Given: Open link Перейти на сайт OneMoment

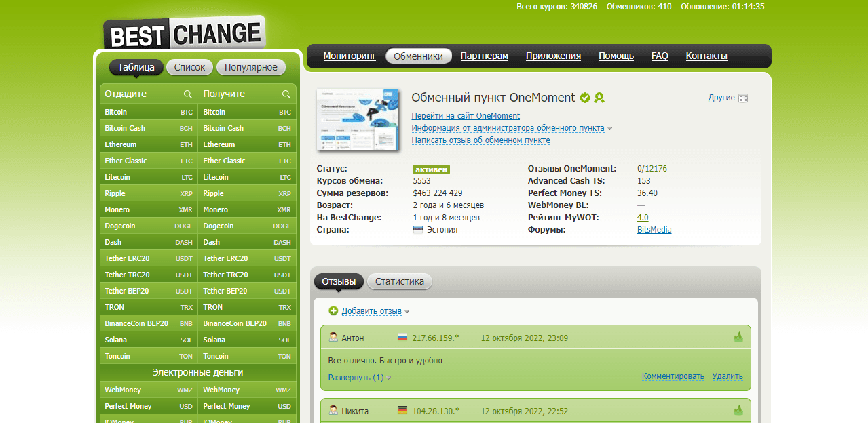Looking at the screenshot, I should (x=466, y=116).
